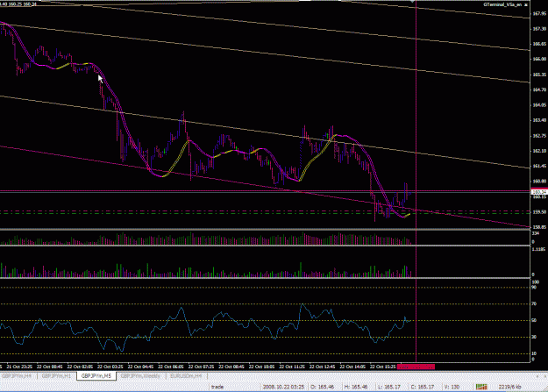
Task: Click the 2008.10.22 03:25 status bar datetime
Action: (x=283, y=387)
